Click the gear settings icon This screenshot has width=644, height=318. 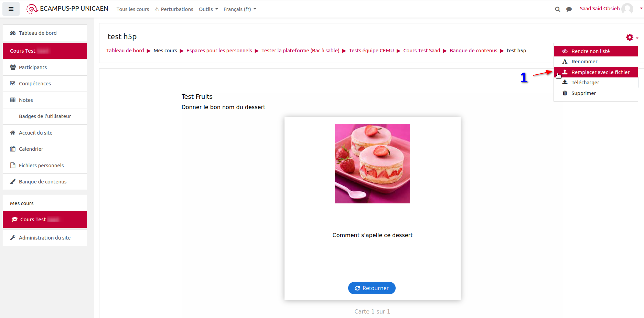tap(630, 38)
